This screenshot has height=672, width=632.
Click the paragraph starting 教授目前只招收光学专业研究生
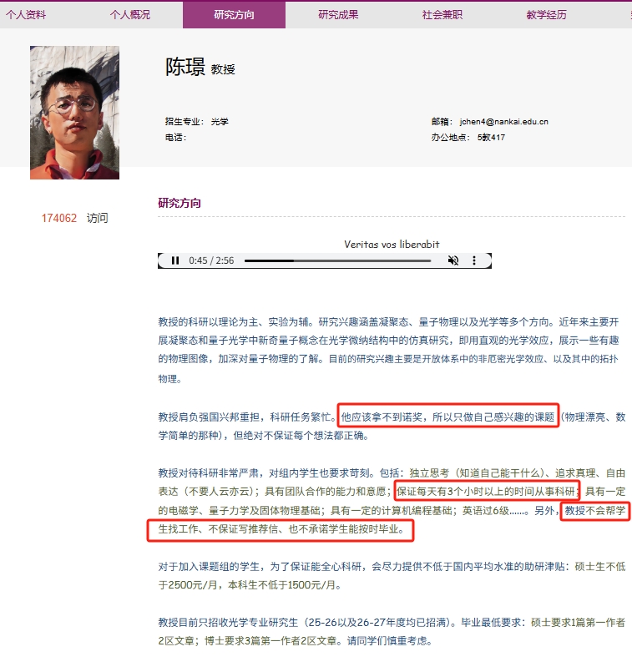[392, 632]
